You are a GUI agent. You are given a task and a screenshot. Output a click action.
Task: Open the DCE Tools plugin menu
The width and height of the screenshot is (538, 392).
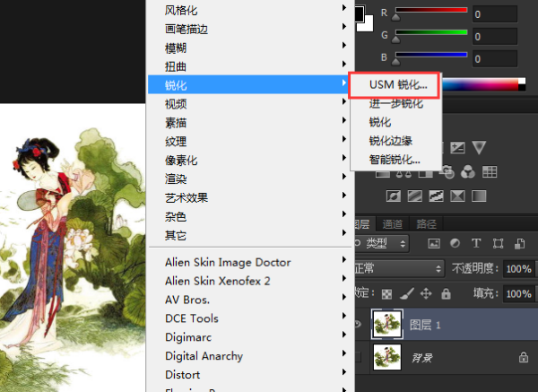pos(251,318)
